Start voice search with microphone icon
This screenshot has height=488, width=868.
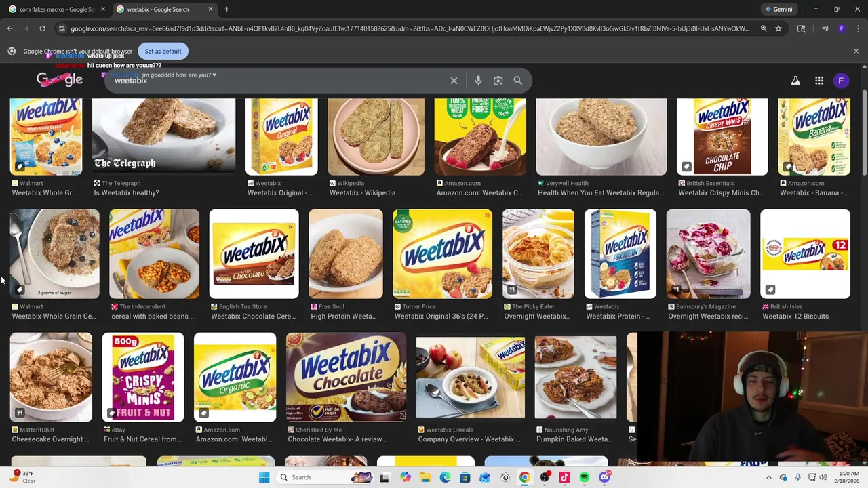tap(478, 81)
